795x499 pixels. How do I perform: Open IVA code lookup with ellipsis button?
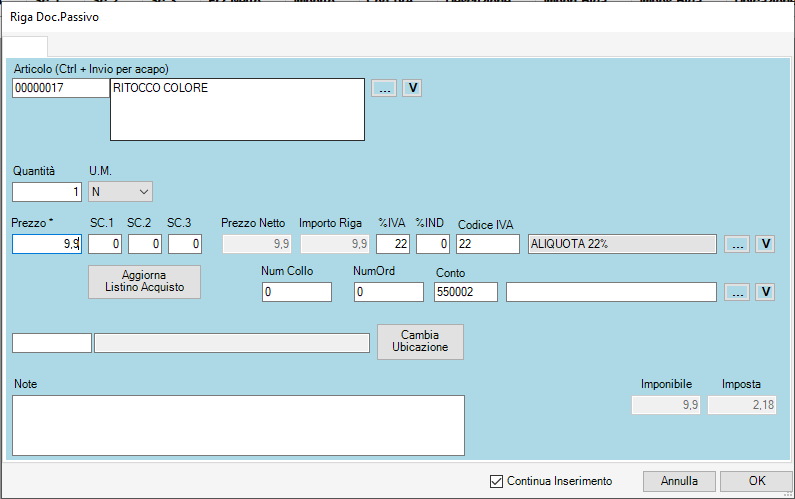tap(736, 244)
